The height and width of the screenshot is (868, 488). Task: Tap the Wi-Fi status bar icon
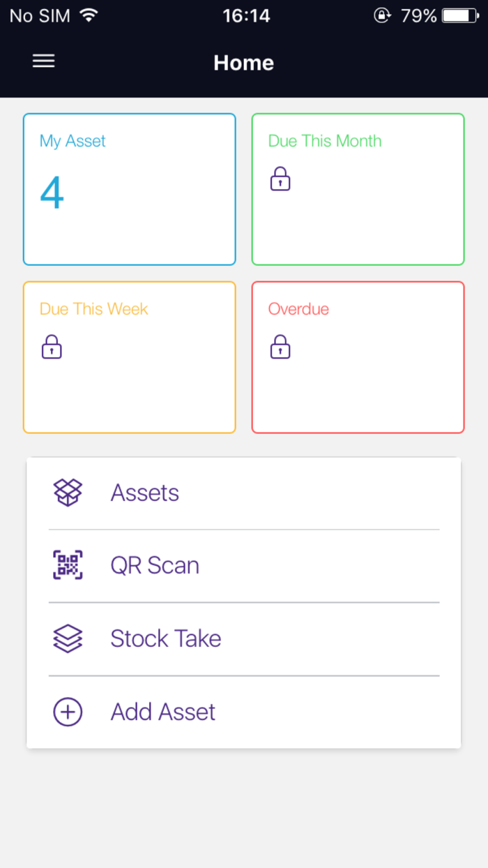pos(89,15)
